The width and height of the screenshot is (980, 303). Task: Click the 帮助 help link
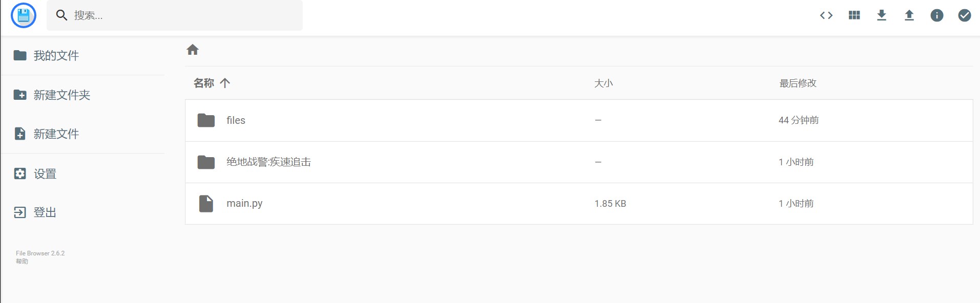point(22,262)
